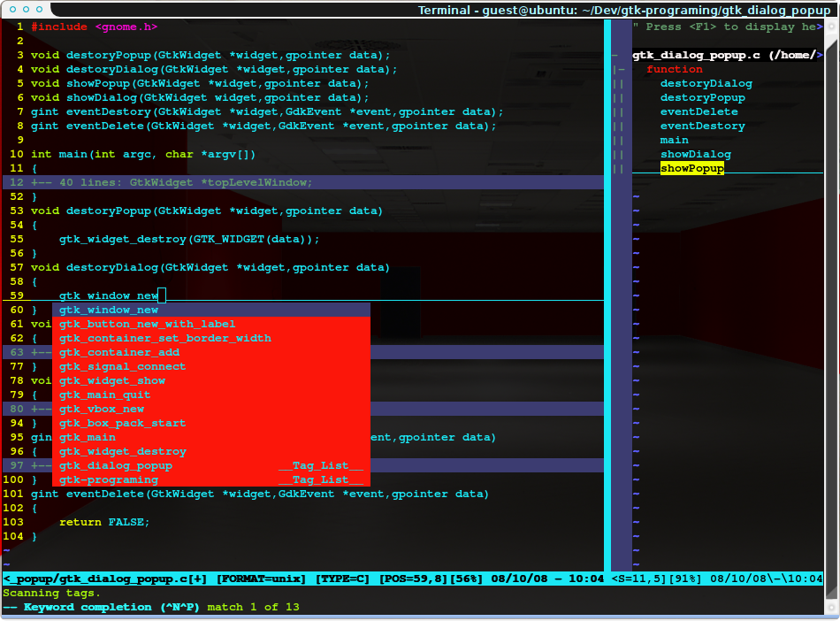The image size is (840, 621).
Task: Click TYPE=C in status line
Action: 342,579
